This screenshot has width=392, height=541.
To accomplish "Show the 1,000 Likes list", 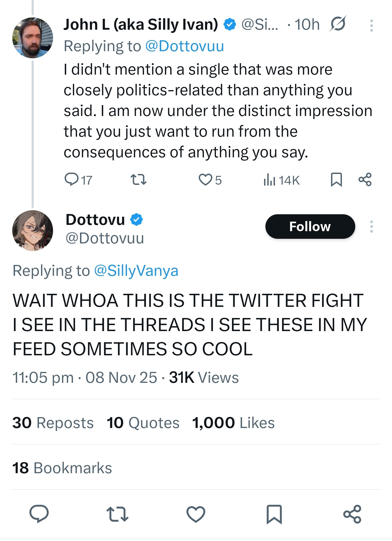I will pos(233,423).
